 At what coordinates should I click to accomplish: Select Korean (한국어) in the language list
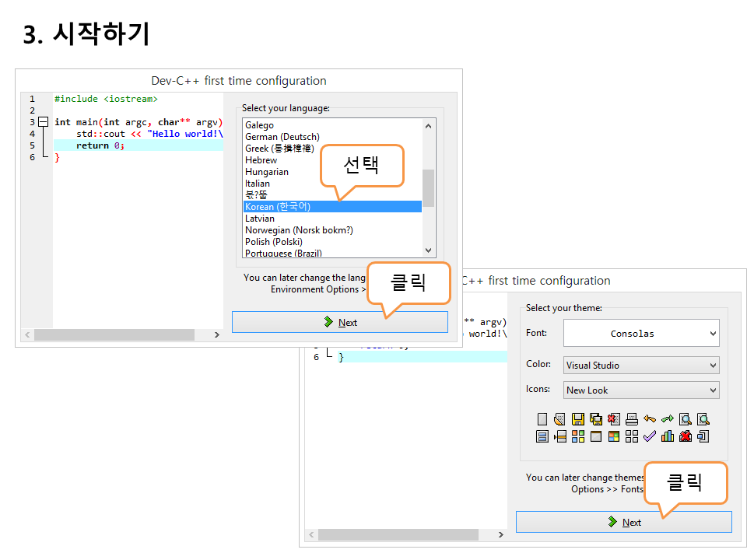click(332, 207)
